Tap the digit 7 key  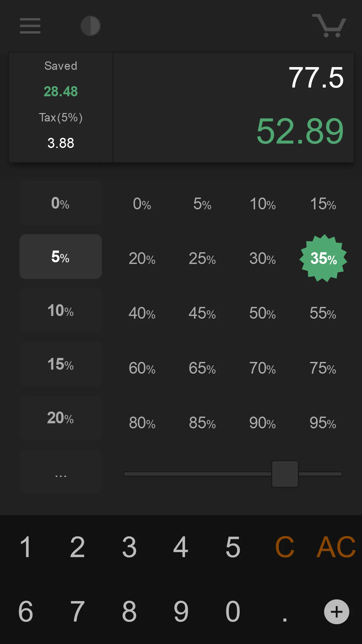[77, 611]
